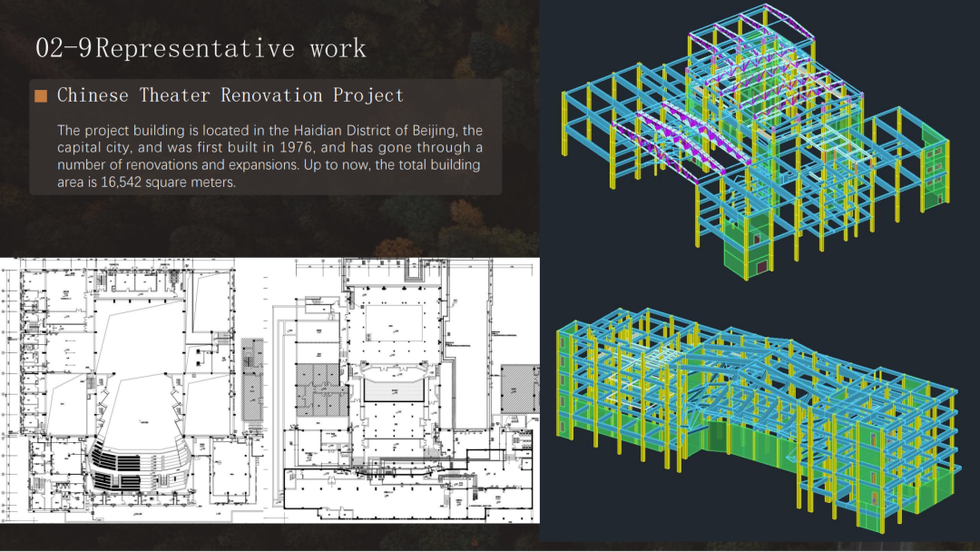The image size is (980, 552).
Task: Click the "Chinese Theater Renovation Project" heading
Action: [x=230, y=95]
